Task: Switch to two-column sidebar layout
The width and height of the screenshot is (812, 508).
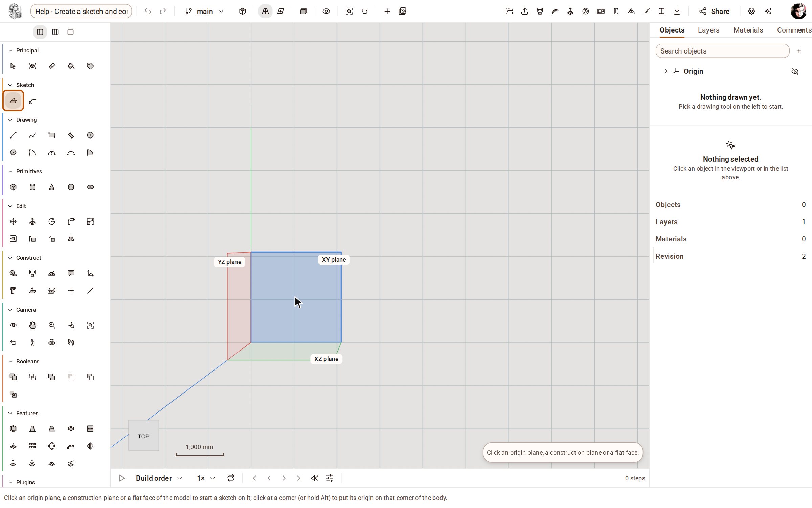Action: coord(55,32)
